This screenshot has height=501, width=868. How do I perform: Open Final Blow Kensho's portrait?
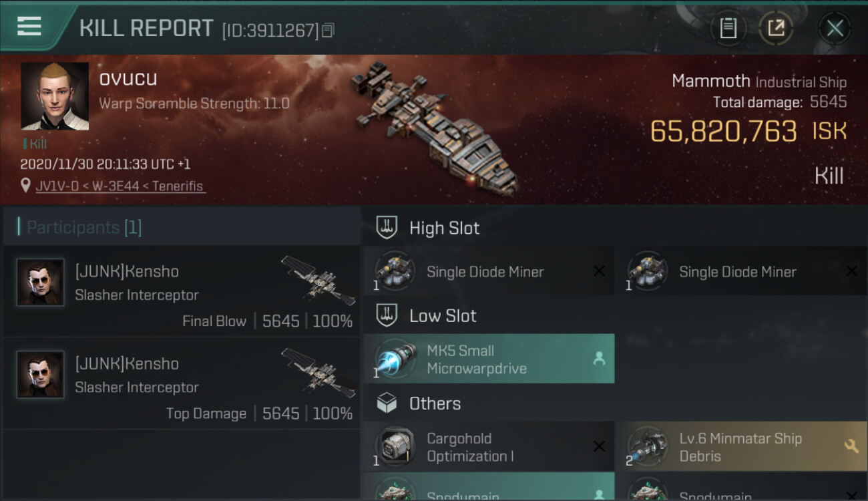[x=41, y=283]
